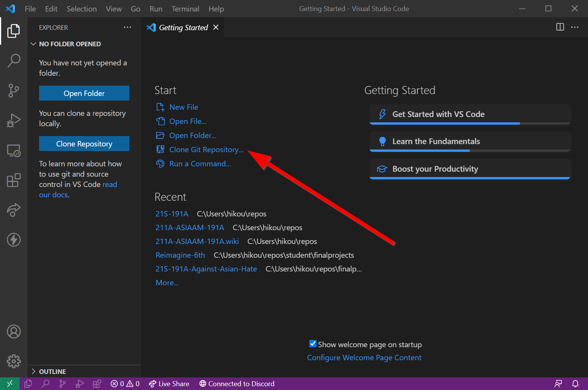Open the Selection menu
This screenshot has width=588, height=390.
pos(82,9)
